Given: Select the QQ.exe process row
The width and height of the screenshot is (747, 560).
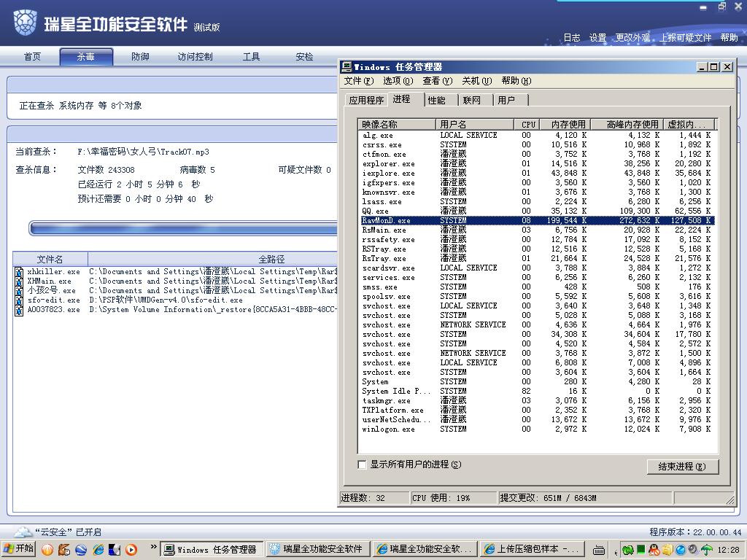Looking at the screenshot, I should click(x=536, y=211).
